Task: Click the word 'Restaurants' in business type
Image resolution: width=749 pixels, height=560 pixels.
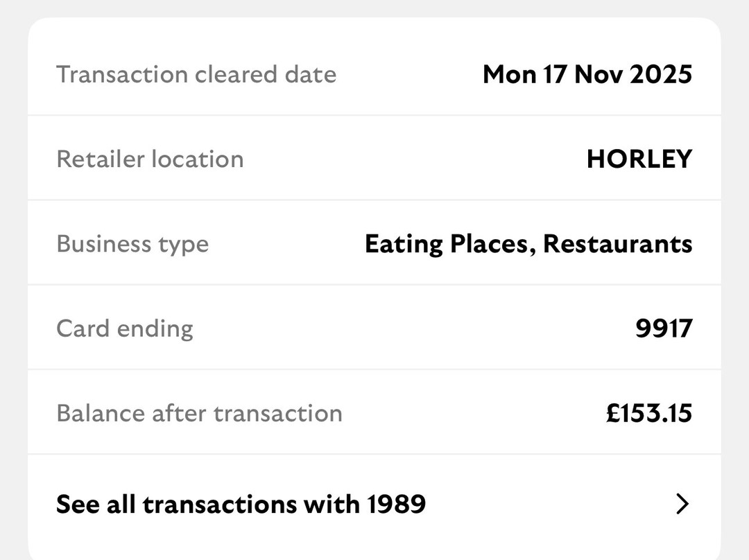Action: 617,244
